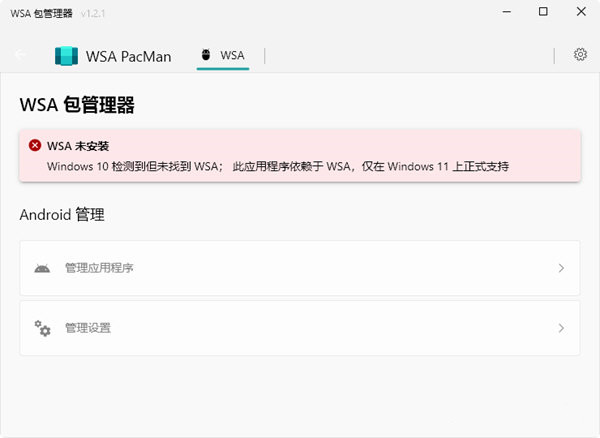
Task: Select the WSA tab
Action: coord(223,56)
